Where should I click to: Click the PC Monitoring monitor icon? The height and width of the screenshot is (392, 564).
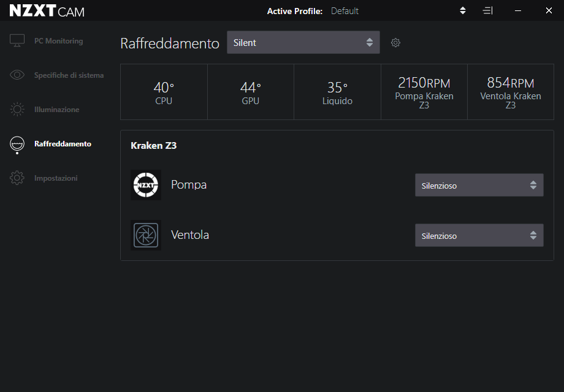17,41
